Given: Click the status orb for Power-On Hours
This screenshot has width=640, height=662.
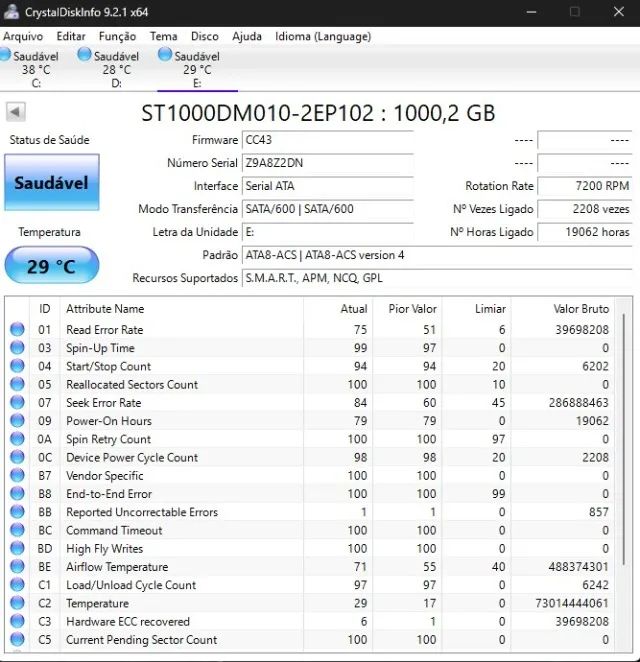Looking at the screenshot, I should click(x=17, y=421).
